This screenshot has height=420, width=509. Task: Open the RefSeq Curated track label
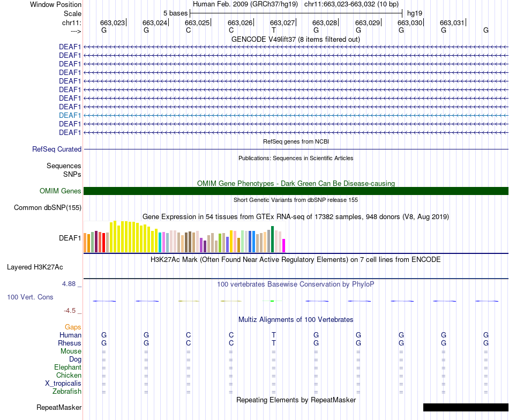pos(56,149)
